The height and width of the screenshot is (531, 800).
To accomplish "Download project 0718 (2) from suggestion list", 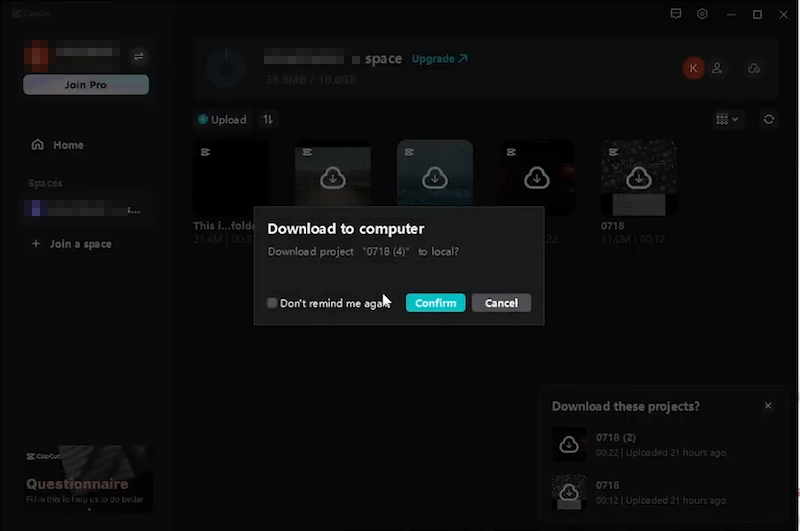I will tap(569, 444).
